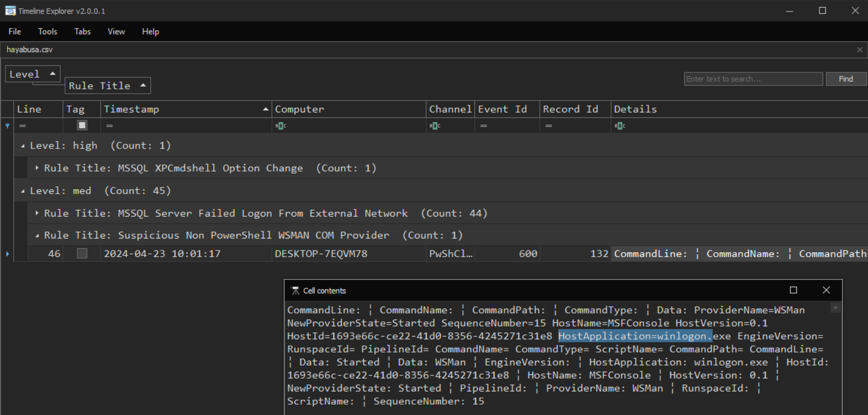Close the hayabusa.csv tab with its X
The height and width of the screenshot is (415, 868).
(x=860, y=50)
